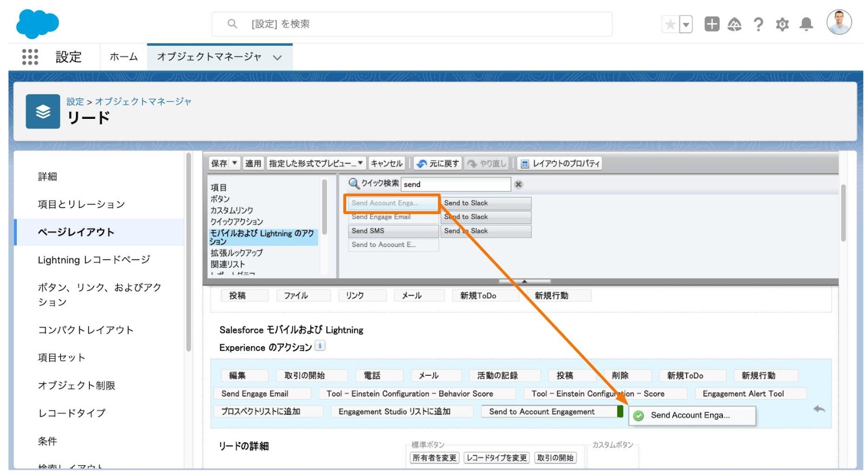Select 関連リスト in the palette list
Viewport: 868px width, 475px height.
tap(228, 264)
